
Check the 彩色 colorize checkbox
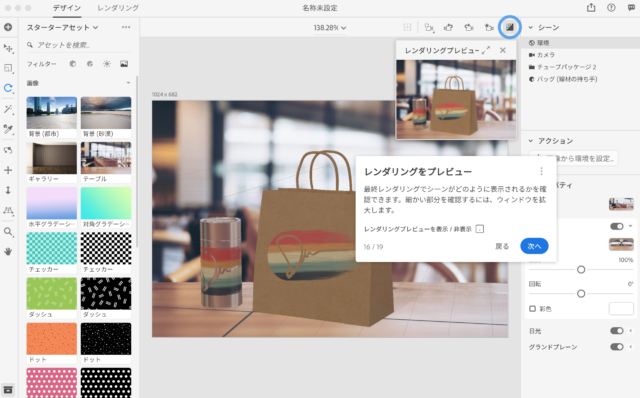(532, 309)
